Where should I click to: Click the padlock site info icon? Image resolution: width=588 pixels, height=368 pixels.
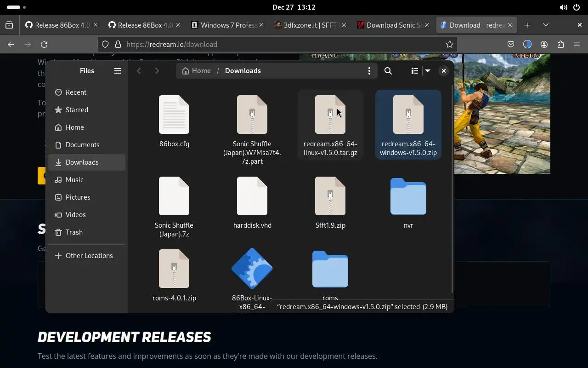[118, 45]
